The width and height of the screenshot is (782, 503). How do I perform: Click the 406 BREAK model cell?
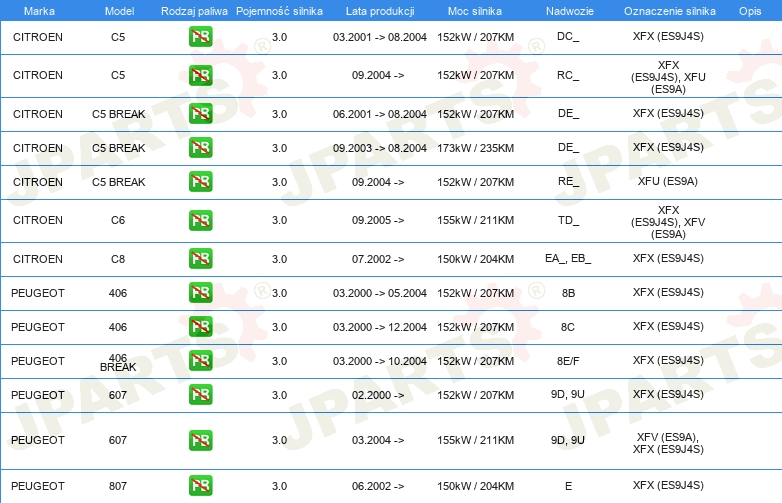click(x=118, y=362)
